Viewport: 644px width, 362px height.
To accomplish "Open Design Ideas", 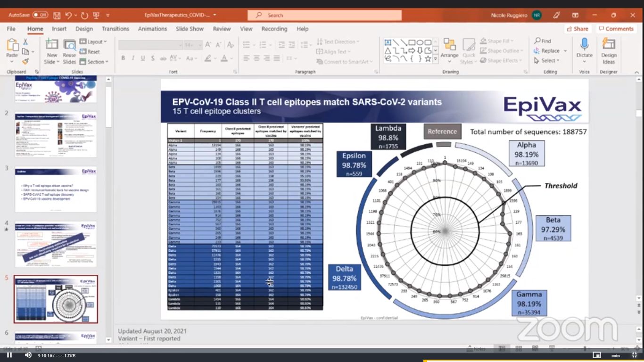I will point(609,51).
